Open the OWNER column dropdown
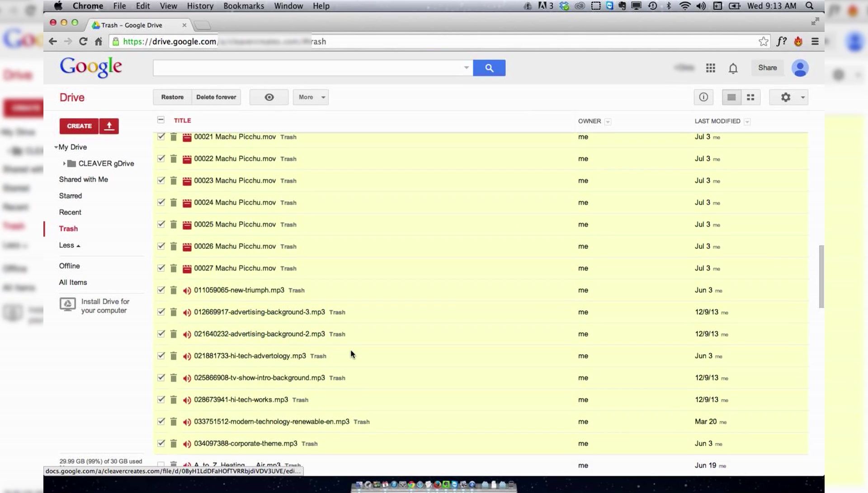 coord(608,122)
